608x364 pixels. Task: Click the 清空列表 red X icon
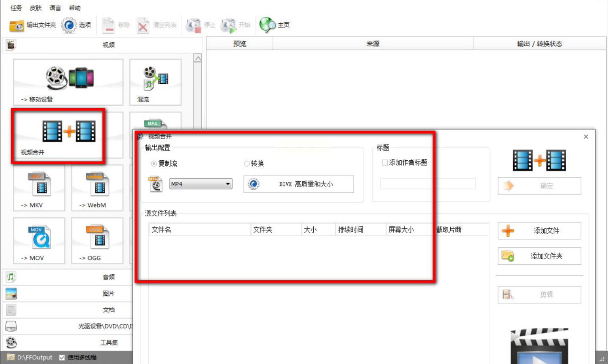pyautogui.click(x=143, y=25)
